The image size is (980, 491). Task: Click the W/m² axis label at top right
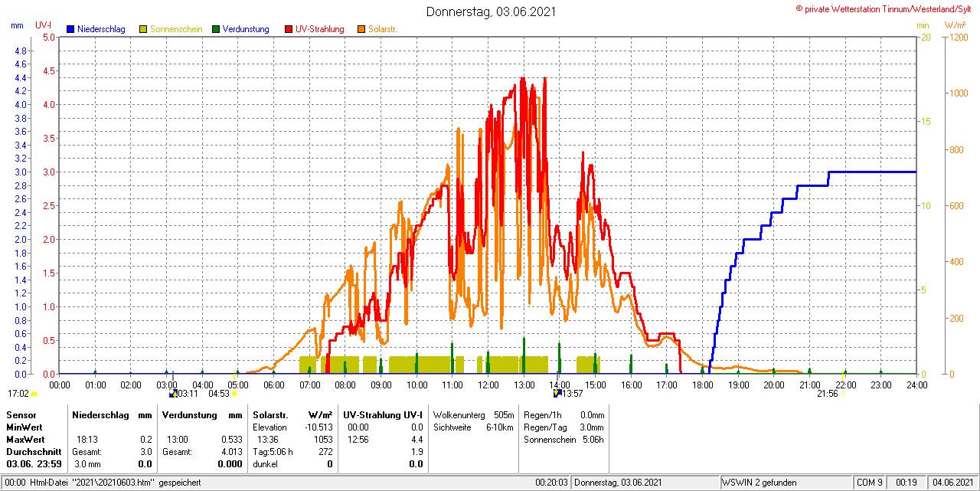click(955, 25)
